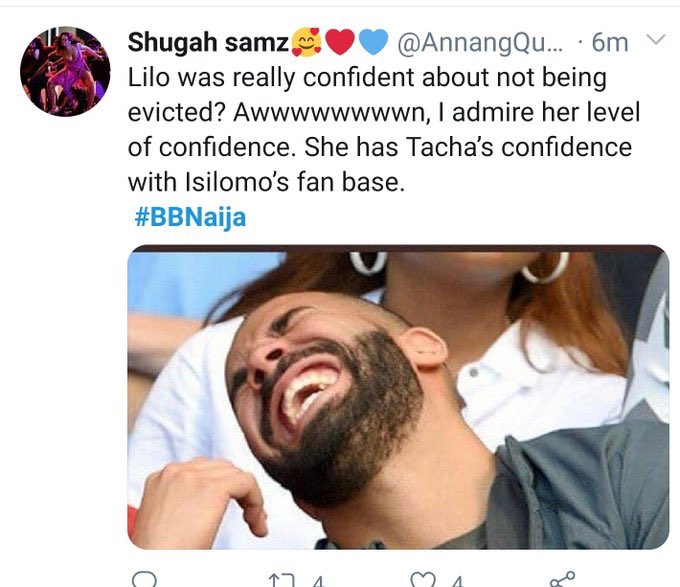Viewport: 680px width, 587px height.
Task: Like the tweet with the heart icon
Action: pos(424,579)
